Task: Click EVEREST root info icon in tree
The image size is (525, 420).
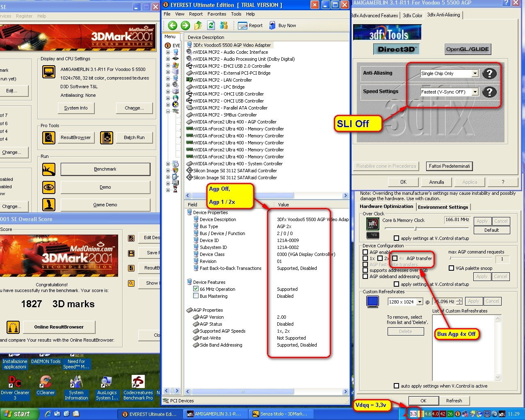Action: pos(168,46)
